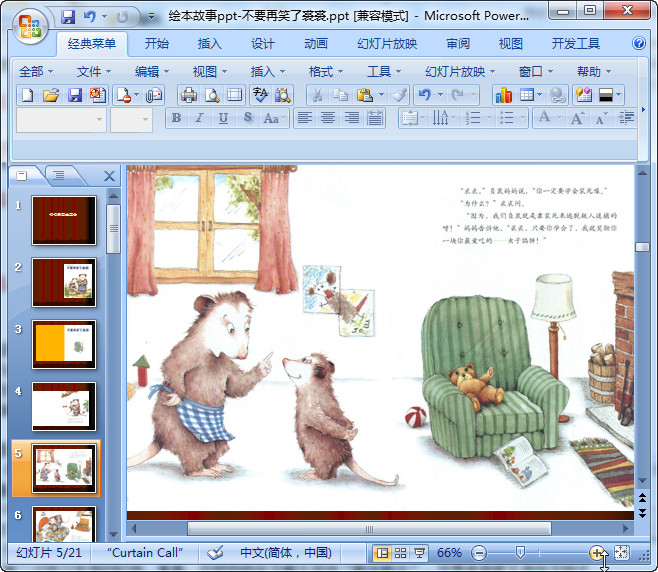Toggle Bold formatting
658x572 pixels.
click(177, 118)
